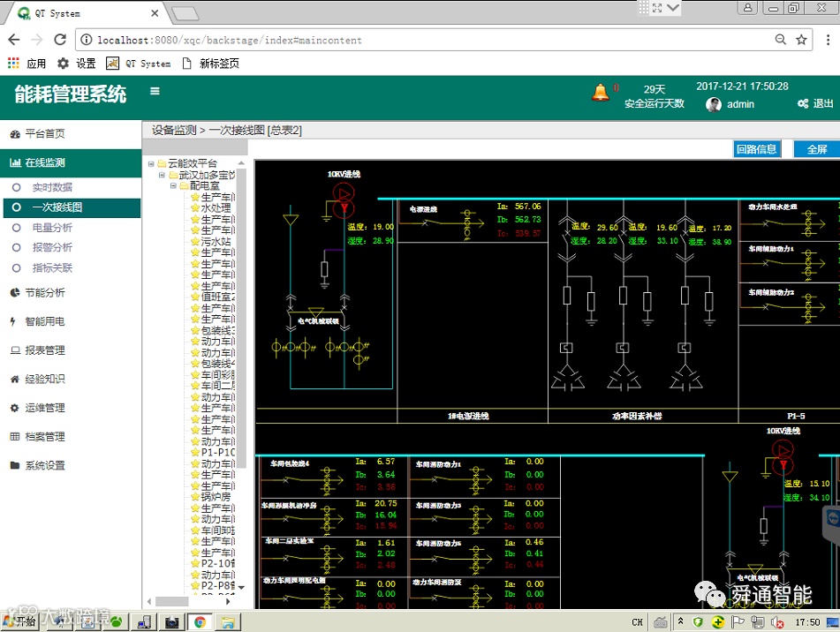The width and height of the screenshot is (840, 632).
Task: Click the 全屏 fullscreen button
Action: [x=817, y=149]
